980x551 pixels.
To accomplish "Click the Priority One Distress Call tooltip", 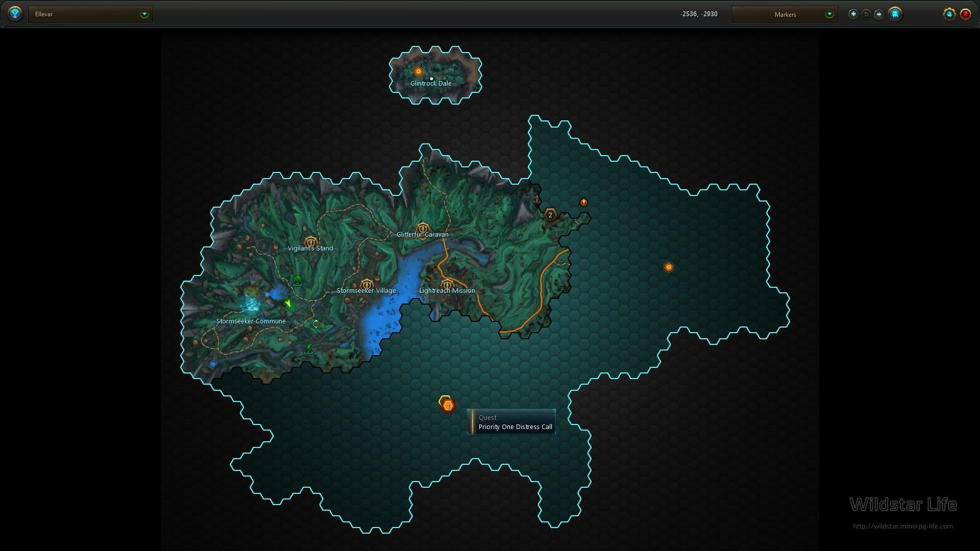I will (511, 422).
